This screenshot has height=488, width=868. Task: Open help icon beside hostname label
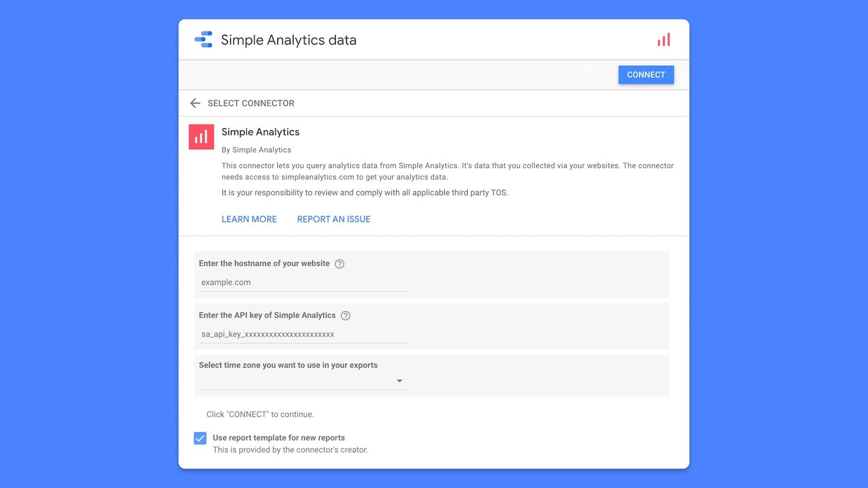click(x=339, y=264)
